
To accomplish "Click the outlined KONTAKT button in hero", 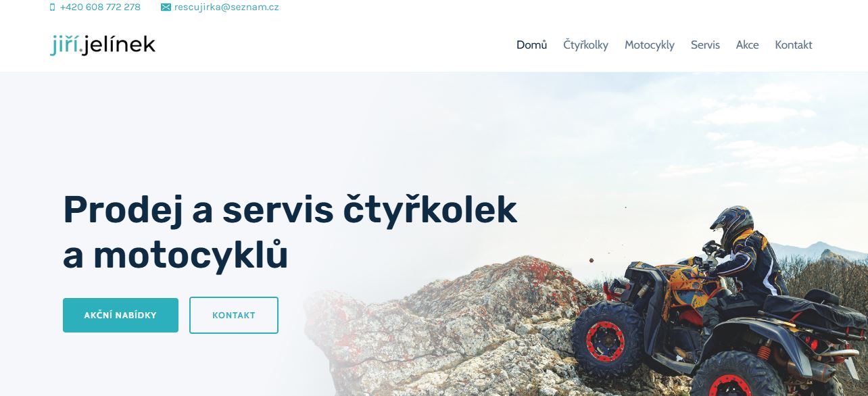I will [x=234, y=315].
